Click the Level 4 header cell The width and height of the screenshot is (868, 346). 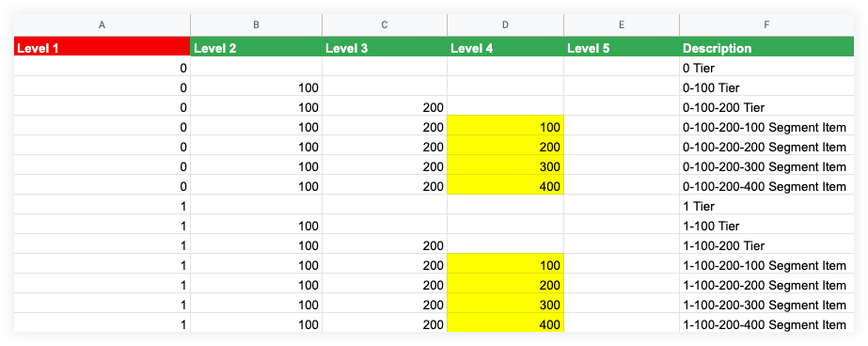pos(505,46)
